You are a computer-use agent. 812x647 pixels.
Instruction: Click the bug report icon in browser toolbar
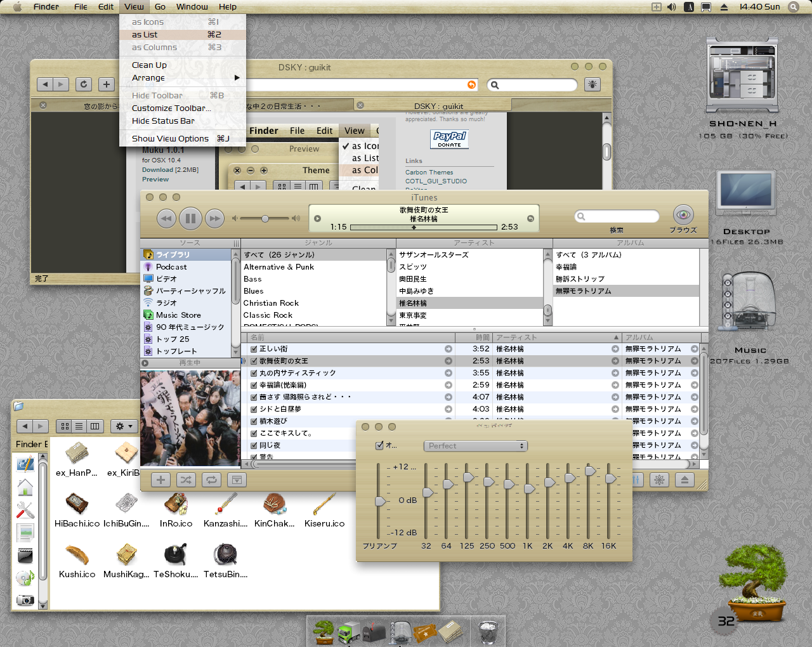pos(593,84)
